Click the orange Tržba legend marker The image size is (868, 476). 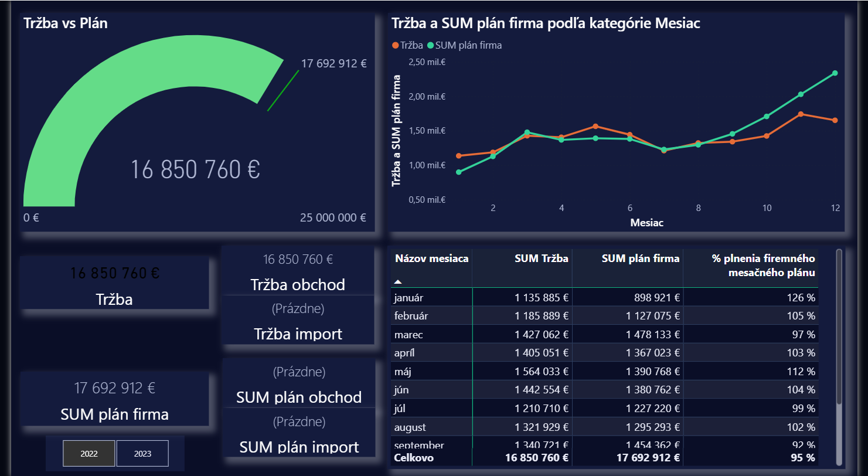coord(396,45)
